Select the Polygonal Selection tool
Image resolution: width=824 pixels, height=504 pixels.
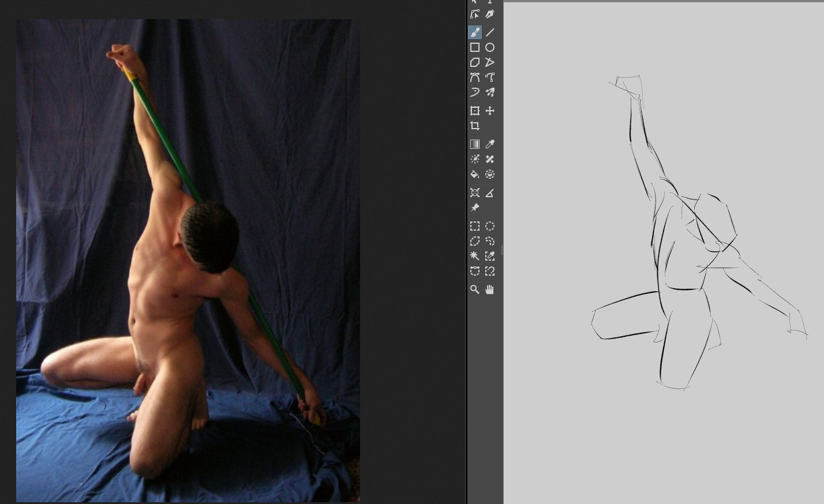[475, 241]
